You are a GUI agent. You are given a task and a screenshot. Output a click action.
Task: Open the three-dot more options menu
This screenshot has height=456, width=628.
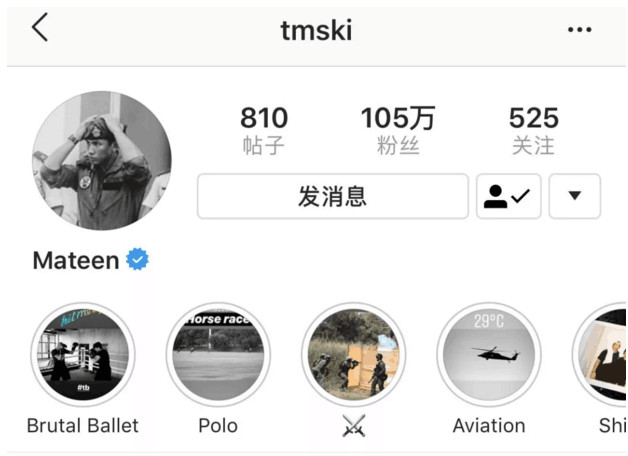pos(580,29)
